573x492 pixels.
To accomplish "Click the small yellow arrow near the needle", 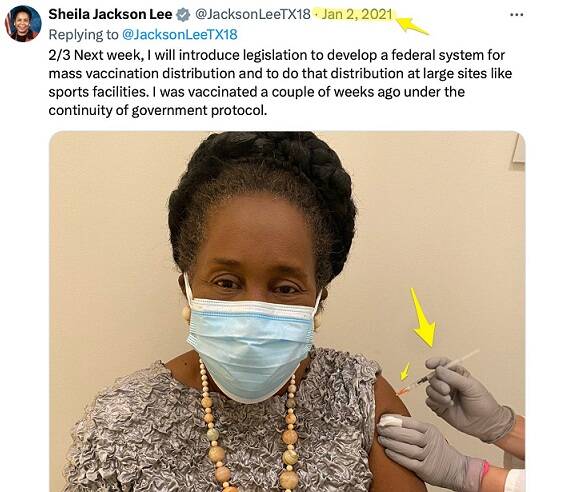I will click(x=405, y=371).
